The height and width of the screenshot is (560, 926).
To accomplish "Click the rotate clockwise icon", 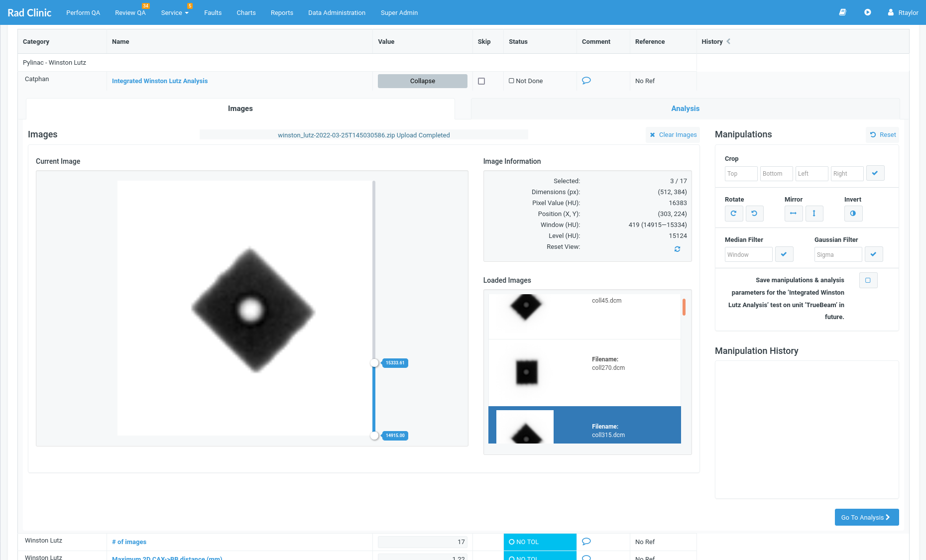I will [x=734, y=214].
